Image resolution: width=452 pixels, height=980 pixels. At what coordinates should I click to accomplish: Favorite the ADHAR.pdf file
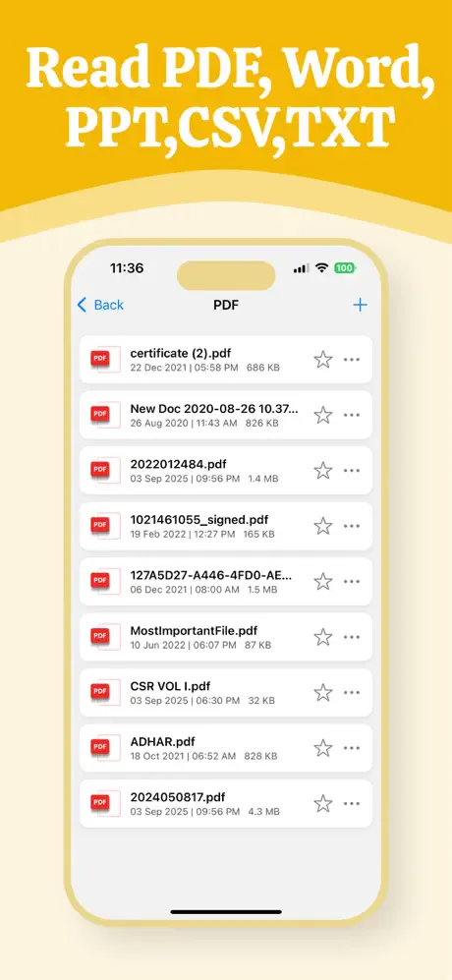[322, 748]
